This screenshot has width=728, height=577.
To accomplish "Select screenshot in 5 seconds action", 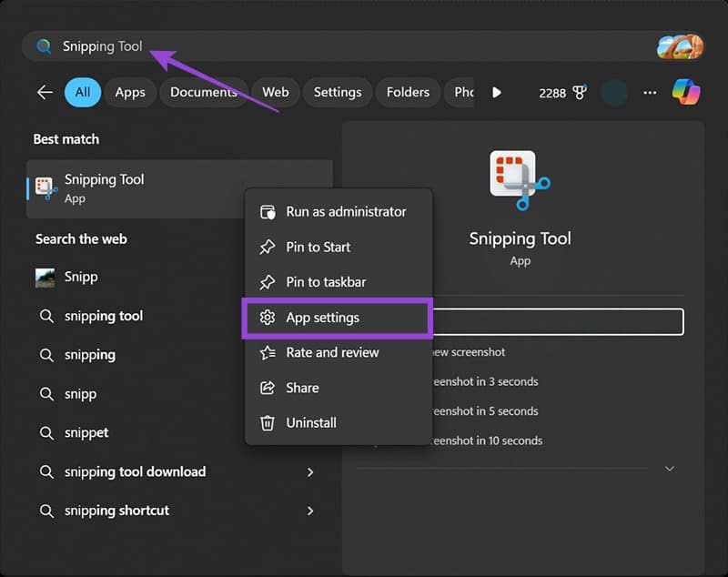I will tap(485, 411).
